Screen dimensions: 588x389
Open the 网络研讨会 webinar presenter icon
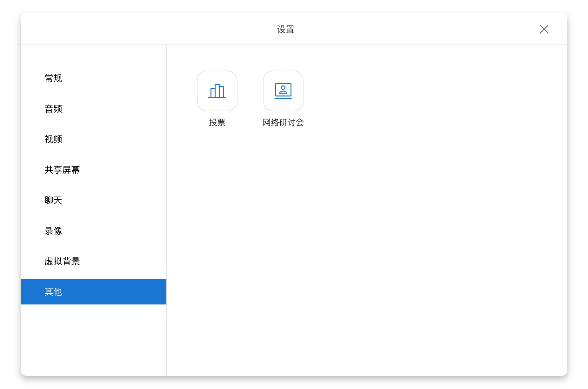(x=283, y=91)
